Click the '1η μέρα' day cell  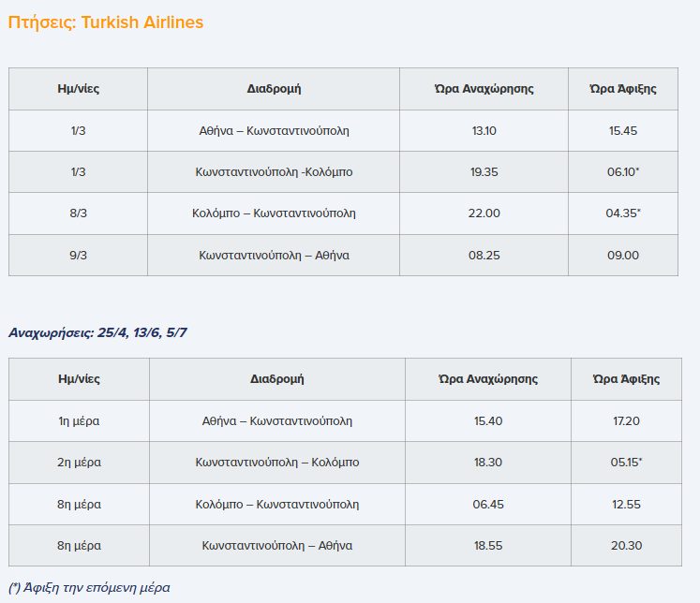[79, 421]
